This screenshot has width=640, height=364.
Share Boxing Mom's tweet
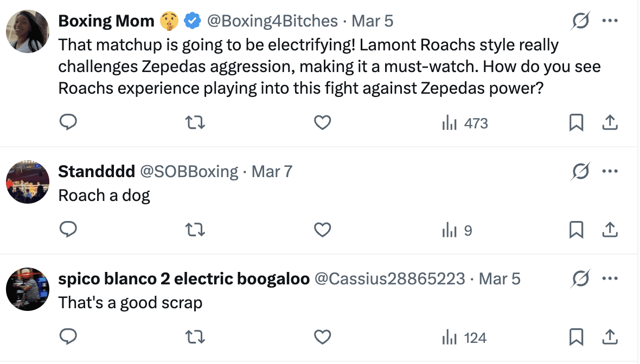610,123
